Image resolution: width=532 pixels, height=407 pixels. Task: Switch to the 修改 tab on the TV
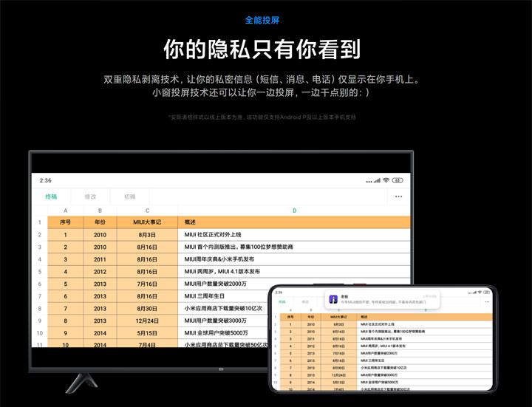[90, 196]
